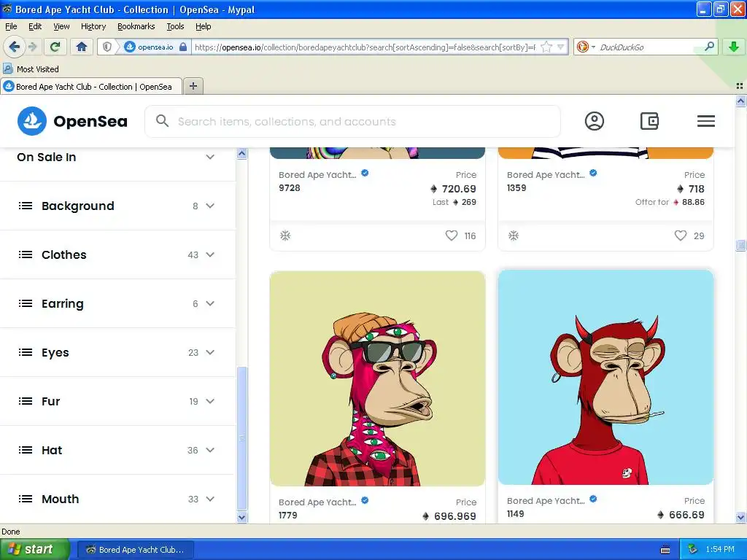Click the list icon beside Mouth

click(26, 499)
